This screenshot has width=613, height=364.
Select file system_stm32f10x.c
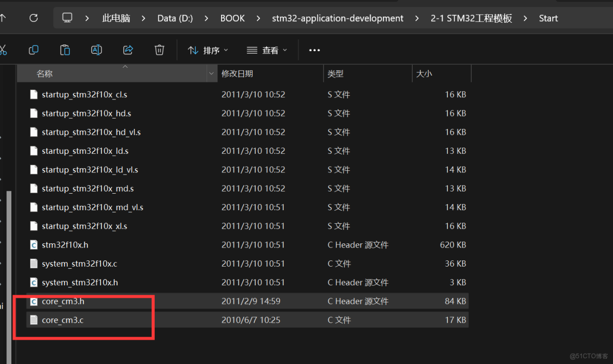point(79,264)
